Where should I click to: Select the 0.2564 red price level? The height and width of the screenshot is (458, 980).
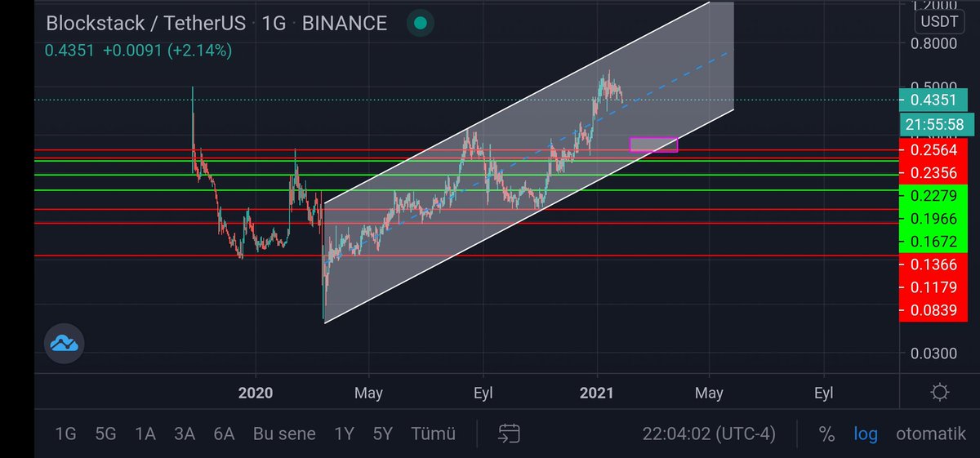click(933, 150)
